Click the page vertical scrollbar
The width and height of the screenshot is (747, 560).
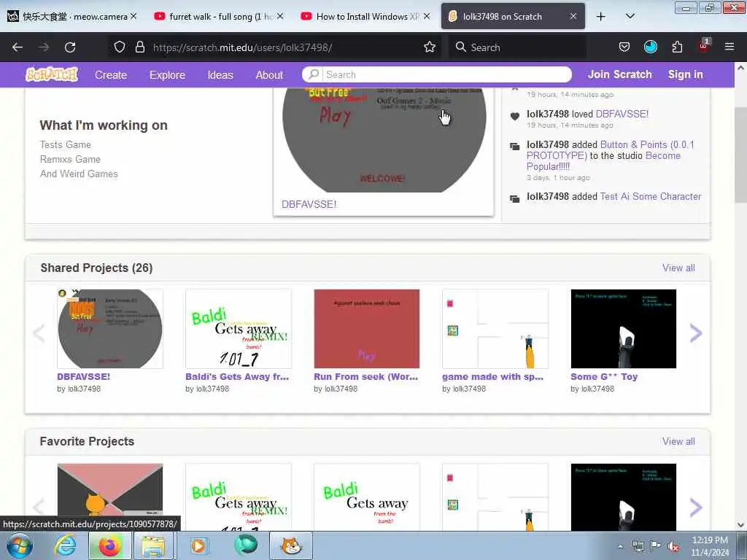coord(740,155)
